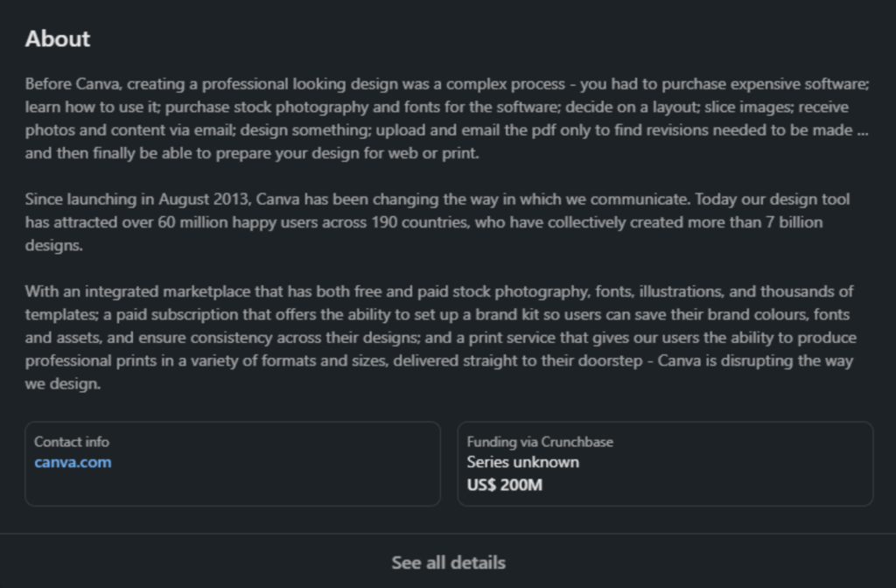Click the About section heading
The height and width of the screenshot is (588, 896).
(x=58, y=38)
